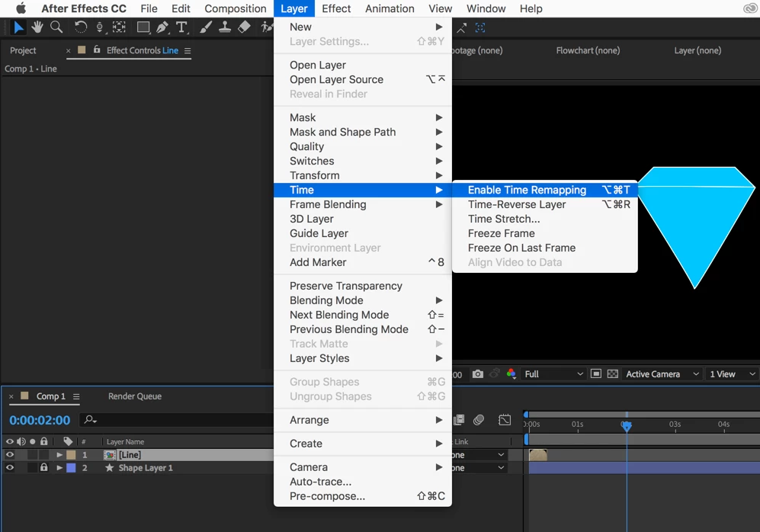Screen dimensions: 760x532
Task: Select the Horizontal Type tool
Action: point(181,27)
